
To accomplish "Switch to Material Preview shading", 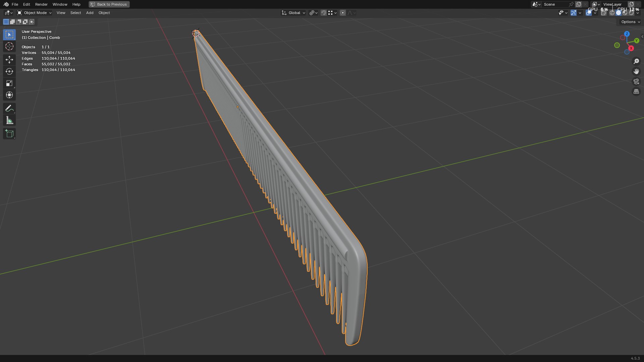I will point(625,13).
